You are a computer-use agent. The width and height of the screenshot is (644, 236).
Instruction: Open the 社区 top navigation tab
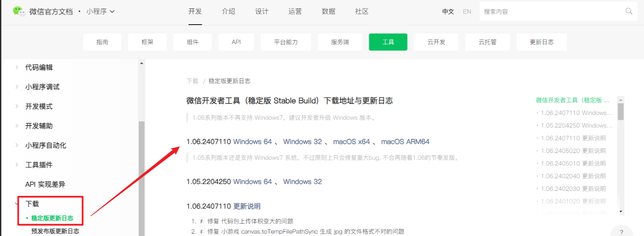(x=361, y=11)
